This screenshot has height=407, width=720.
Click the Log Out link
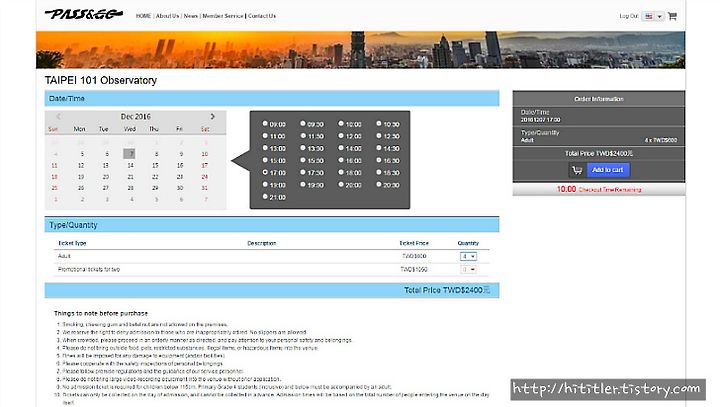[x=629, y=16]
